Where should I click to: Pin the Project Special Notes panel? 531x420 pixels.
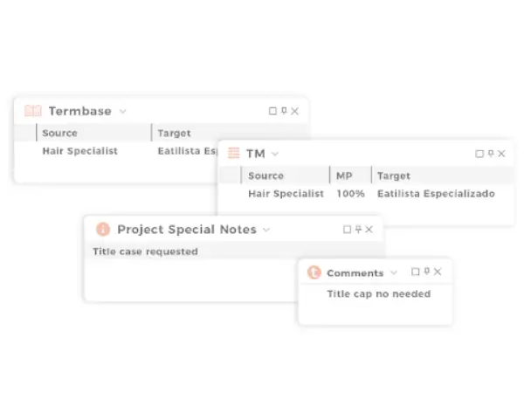[358, 229]
